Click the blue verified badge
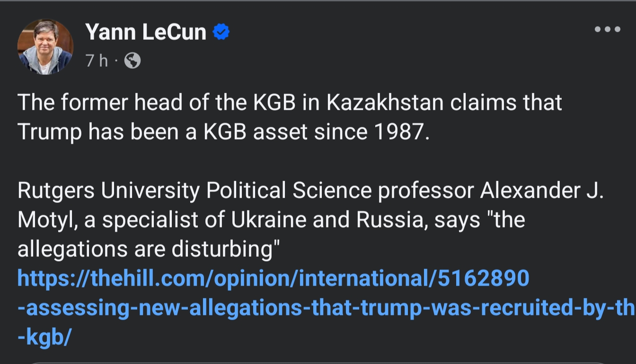 click(x=221, y=32)
